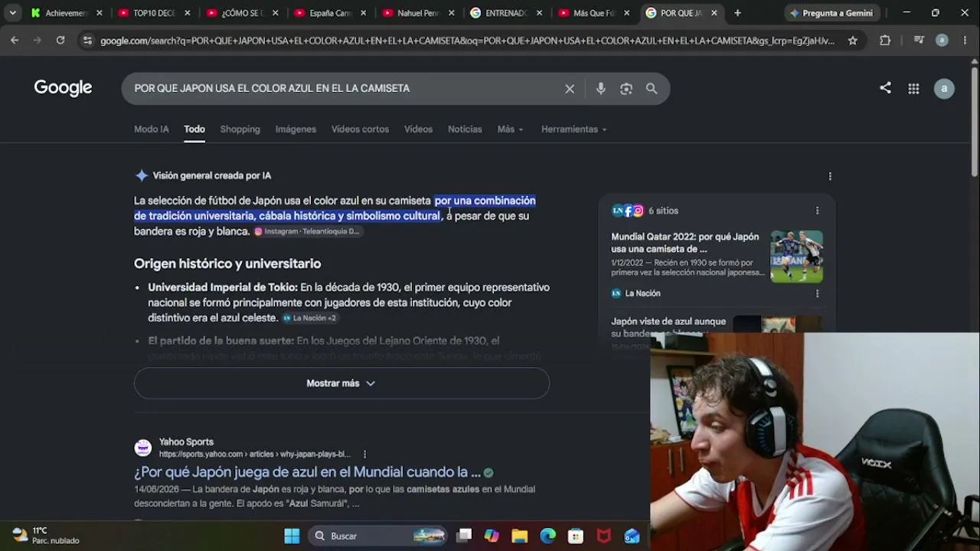The width and height of the screenshot is (980, 551).
Task: Switch to Modo IA
Action: (x=152, y=129)
